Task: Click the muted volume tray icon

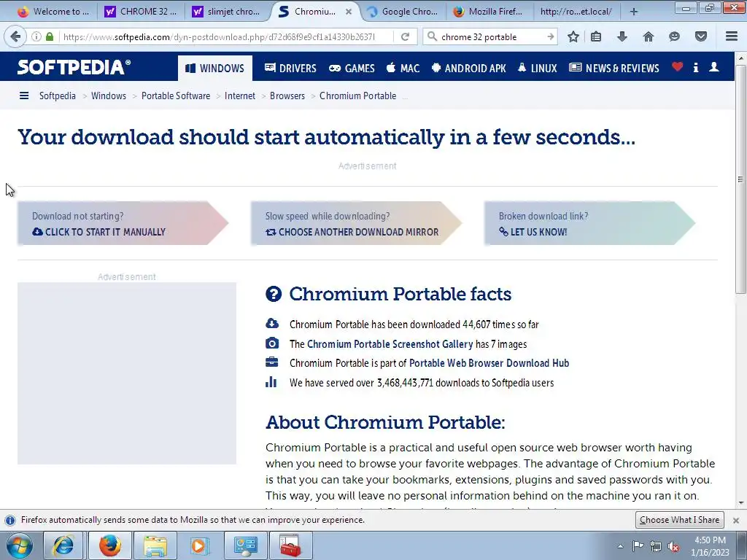Action: tap(673, 546)
